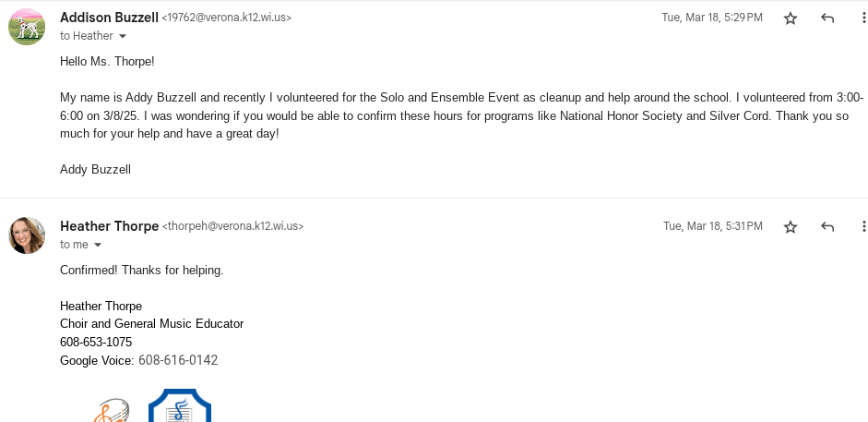
Task: Reply to Addison Buzzell's message
Action: tap(827, 18)
